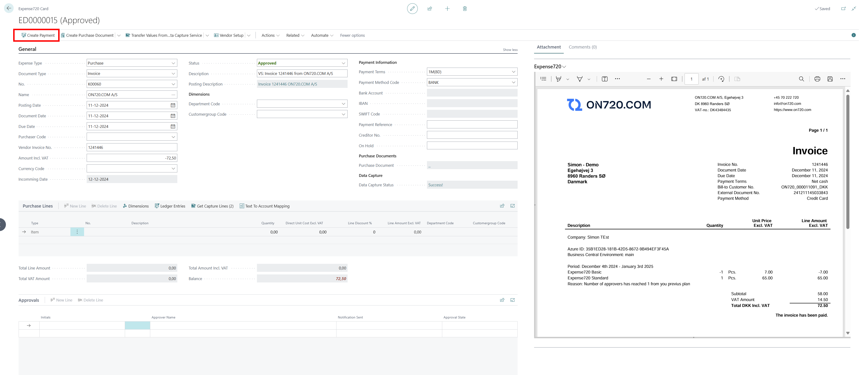Click Dimensions in Purchase Lines
The image size is (868, 375).
pos(135,206)
